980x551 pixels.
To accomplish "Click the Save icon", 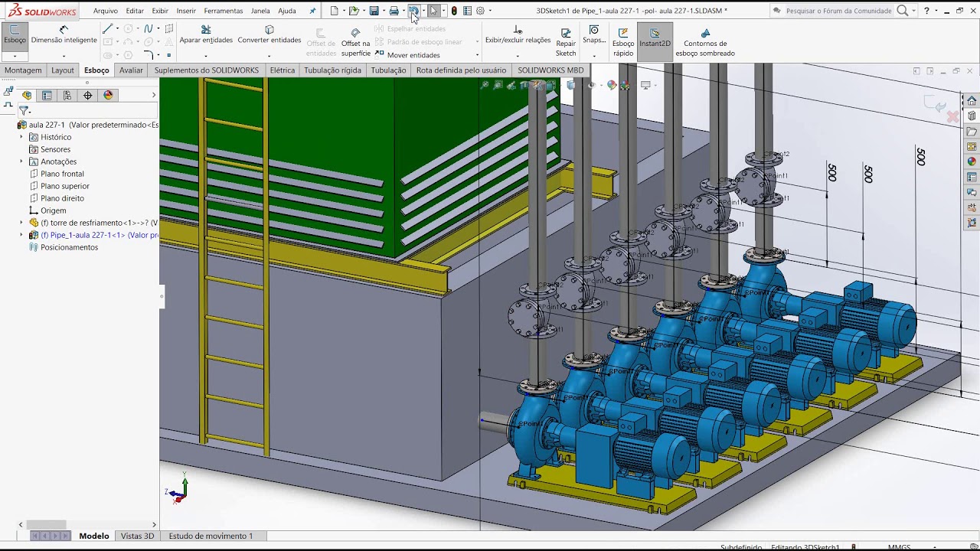I will pos(374,11).
